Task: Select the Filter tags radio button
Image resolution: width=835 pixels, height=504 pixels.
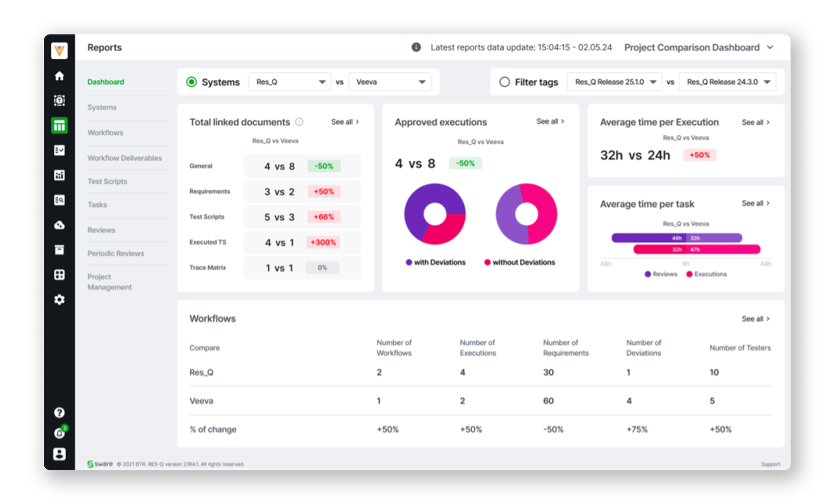Action: pyautogui.click(x=504, y=82)
